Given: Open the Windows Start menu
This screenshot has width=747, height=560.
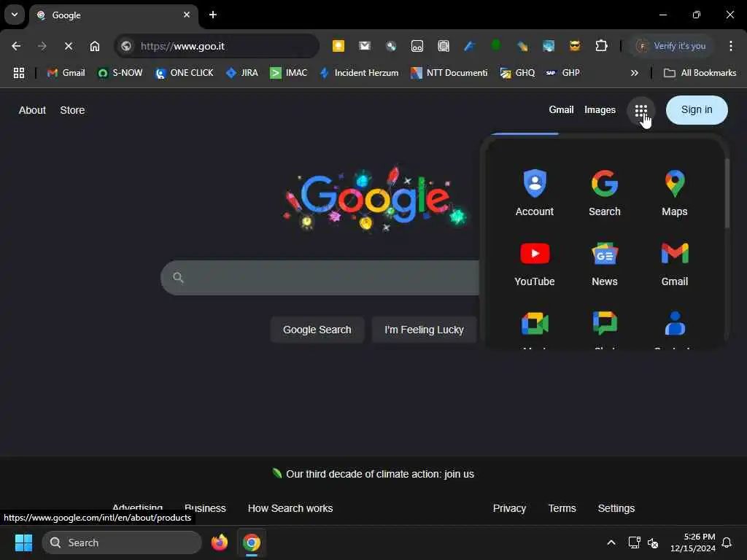Looking at the screenshot, I should (23, 542).
